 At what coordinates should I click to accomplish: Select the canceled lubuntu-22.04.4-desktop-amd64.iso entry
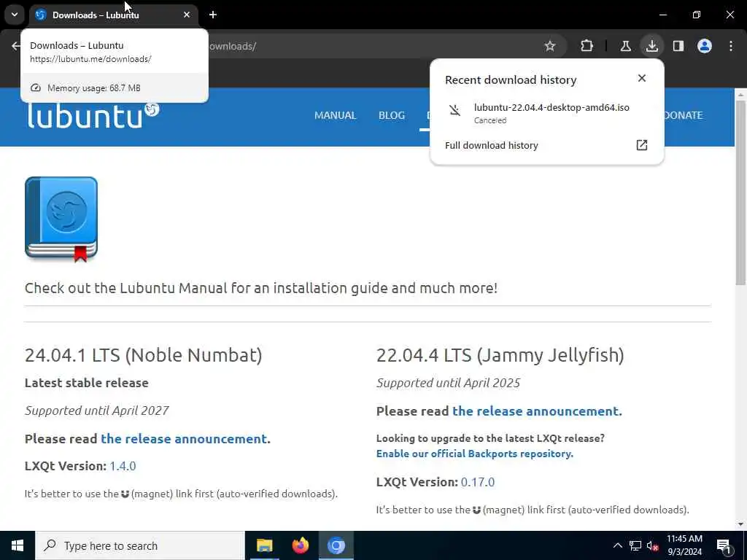click(546, 113)
